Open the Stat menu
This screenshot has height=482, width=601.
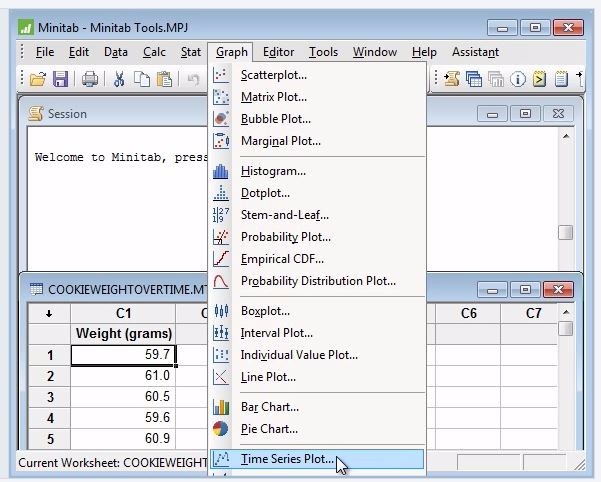pyautogui.click(x=190, y=52)
